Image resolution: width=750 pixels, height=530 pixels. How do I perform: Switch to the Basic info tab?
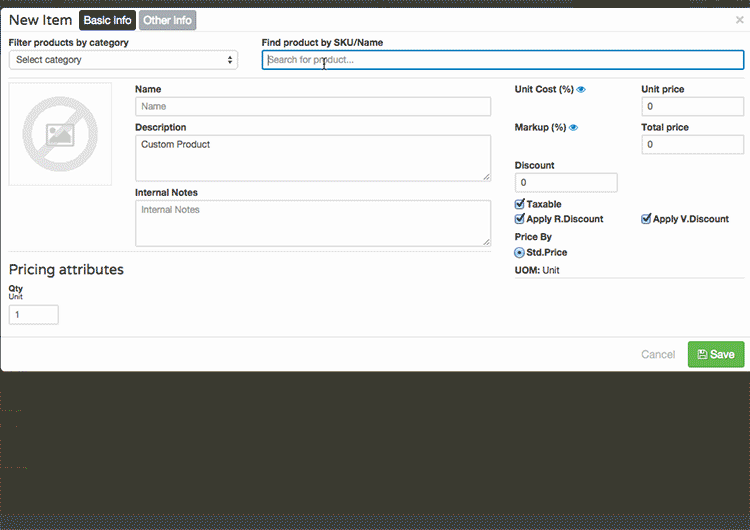(108, 20)
